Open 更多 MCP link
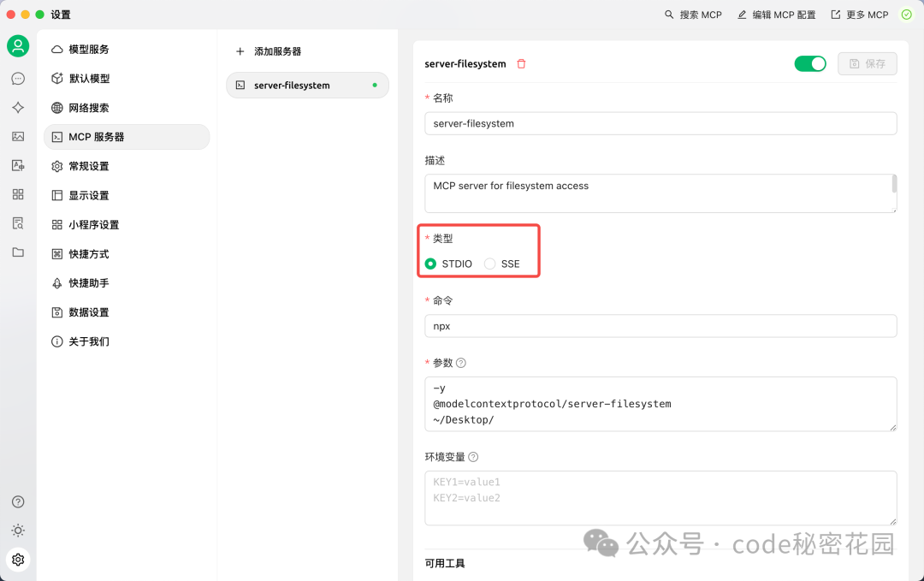 860,15
